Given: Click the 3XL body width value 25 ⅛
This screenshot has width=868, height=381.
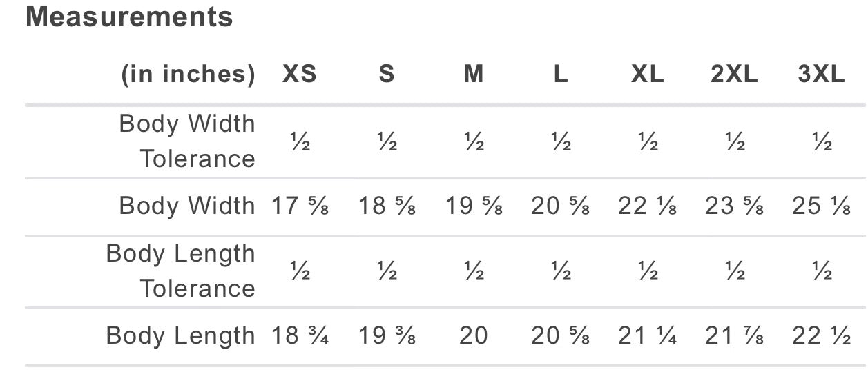Looking at the screenshot, I should [x=821, y=206].
